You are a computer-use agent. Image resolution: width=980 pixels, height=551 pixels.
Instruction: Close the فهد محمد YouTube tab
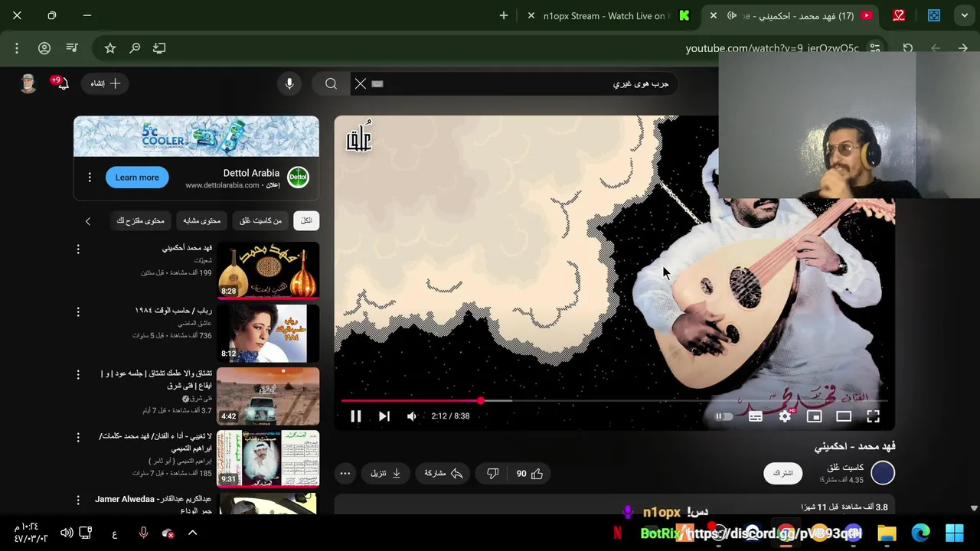click(x=713, y=15)
